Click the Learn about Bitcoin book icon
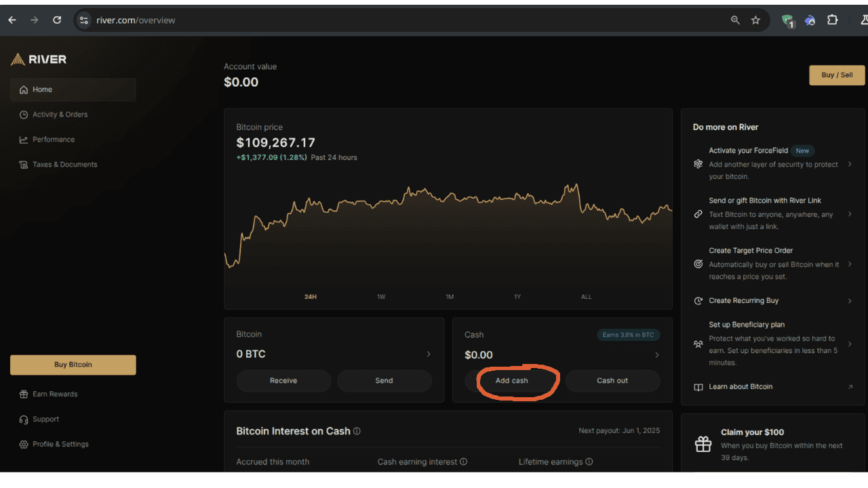Image resolution: width=868 pixels, height=488 pixels. pos(698,386)
